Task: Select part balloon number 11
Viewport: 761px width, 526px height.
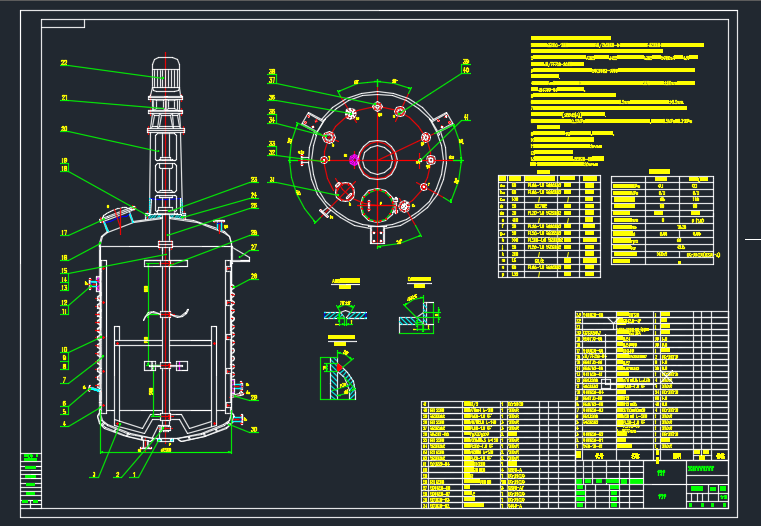Action: click(64, 311)
